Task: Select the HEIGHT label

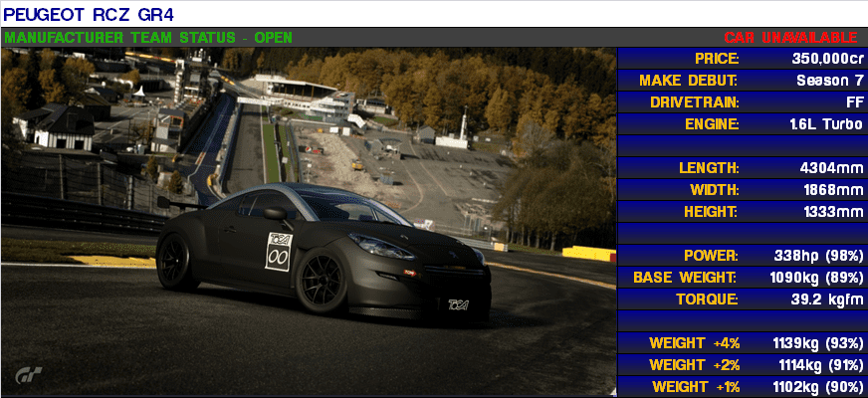Action: click(x=712, y=212)
